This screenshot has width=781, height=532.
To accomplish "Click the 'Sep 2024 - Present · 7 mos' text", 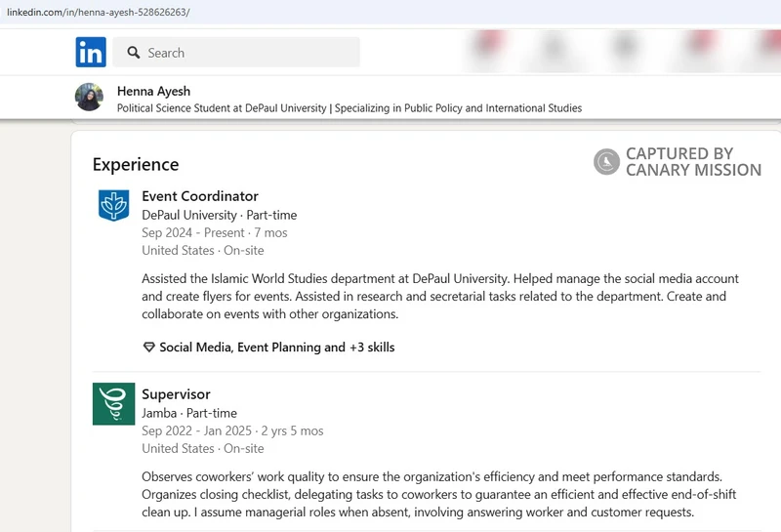I will tap(214, 232).
